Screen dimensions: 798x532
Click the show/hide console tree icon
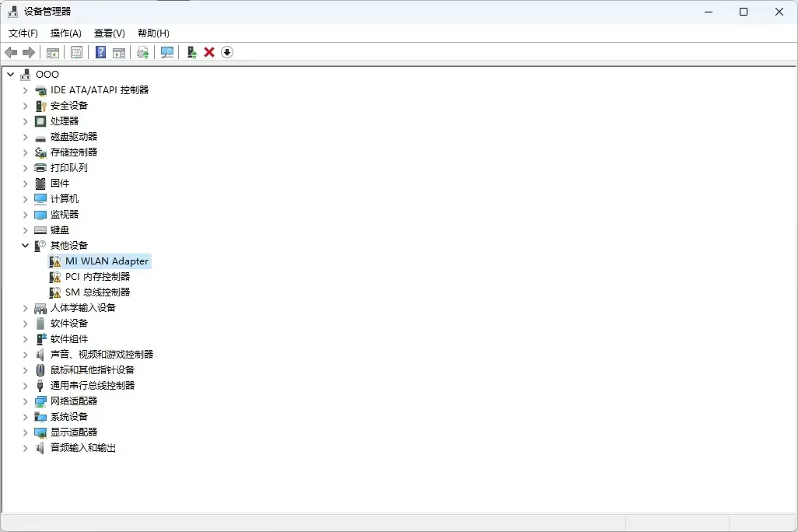[x=53, y=52]
